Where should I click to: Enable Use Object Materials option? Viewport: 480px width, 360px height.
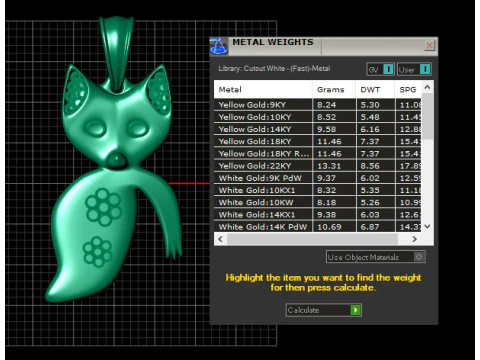pyautogui.click(x=376, y=257)
